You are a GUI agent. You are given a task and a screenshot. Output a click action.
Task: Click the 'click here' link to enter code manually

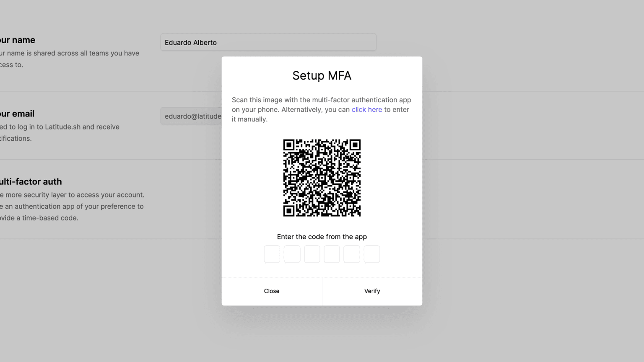367,109
